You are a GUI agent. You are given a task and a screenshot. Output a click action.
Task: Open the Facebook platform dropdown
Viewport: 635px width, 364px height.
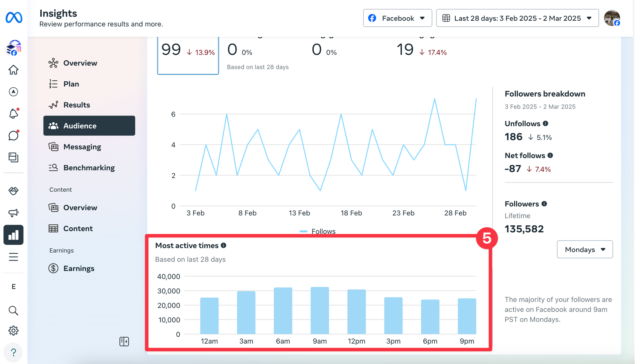coord(397,18)
